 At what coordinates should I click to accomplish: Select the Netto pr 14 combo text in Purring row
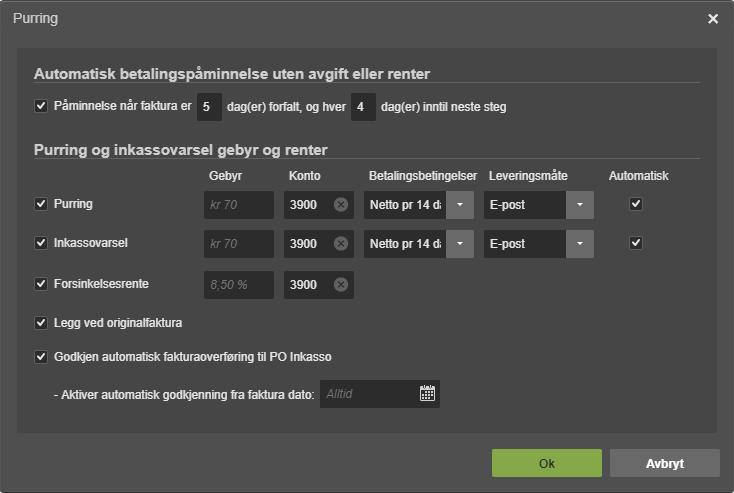pyautogui.click(x=405, y=205)
